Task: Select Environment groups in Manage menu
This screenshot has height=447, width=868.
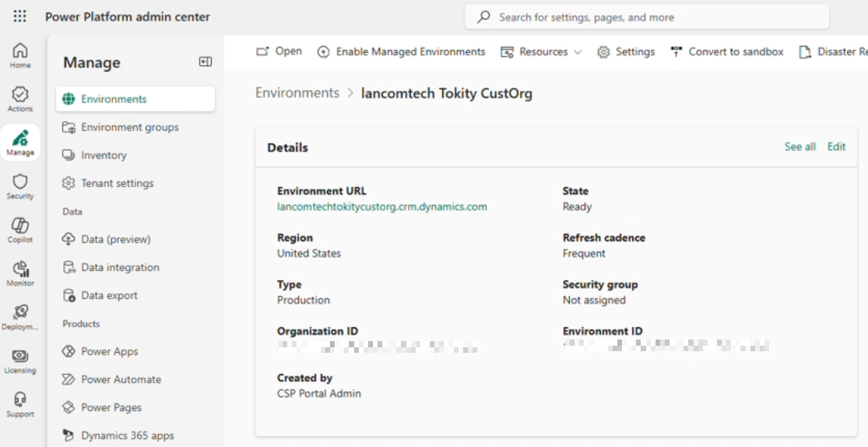Action: [x=129, y=127]
